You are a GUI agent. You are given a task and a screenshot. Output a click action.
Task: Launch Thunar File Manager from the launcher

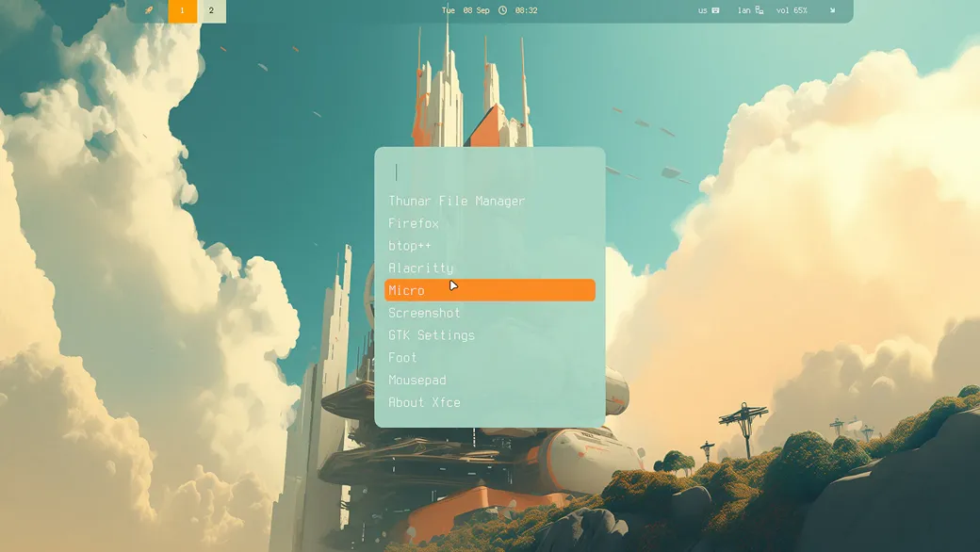490,201
